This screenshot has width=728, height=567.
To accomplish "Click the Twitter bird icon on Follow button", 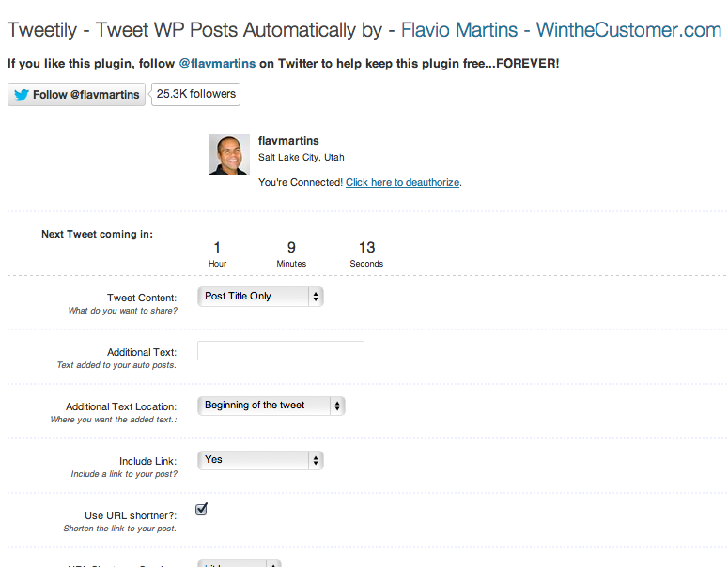I will coord(22,95).
